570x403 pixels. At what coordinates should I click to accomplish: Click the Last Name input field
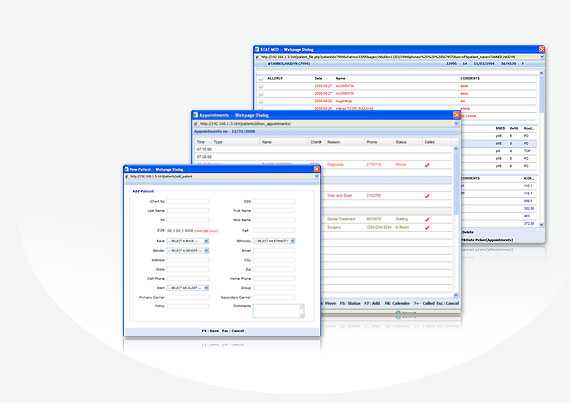(188, 211)
